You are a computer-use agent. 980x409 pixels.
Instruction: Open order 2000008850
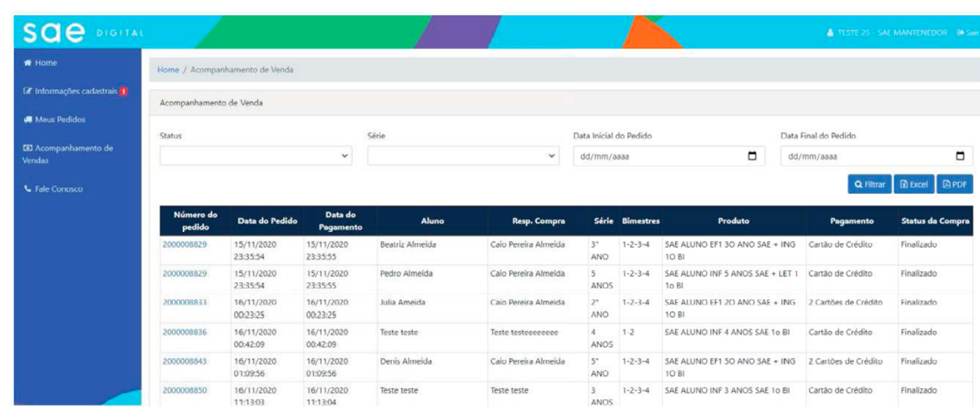185,390
